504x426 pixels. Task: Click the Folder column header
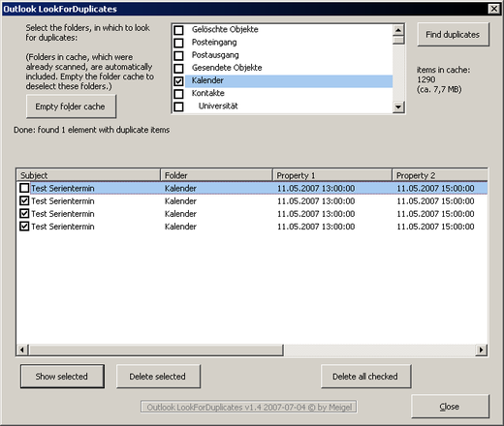(216, 175)
